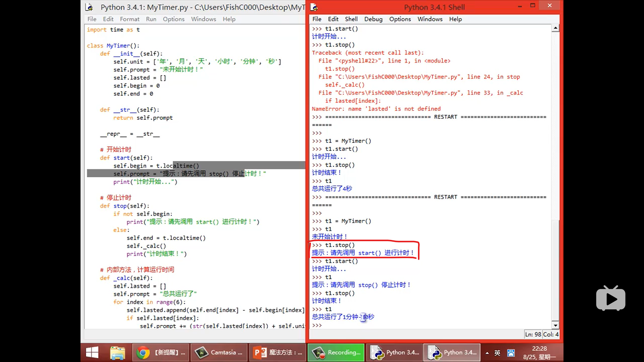644x362 pixels.
Task: Switch to the PowerPoint taskbar window
Action: click(x=277, y=353)
